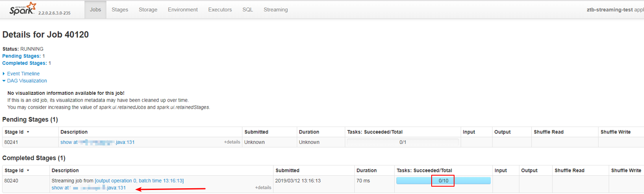The image size is (644, 194).
Task: Open the Executors tab
Action: point(220,9)
